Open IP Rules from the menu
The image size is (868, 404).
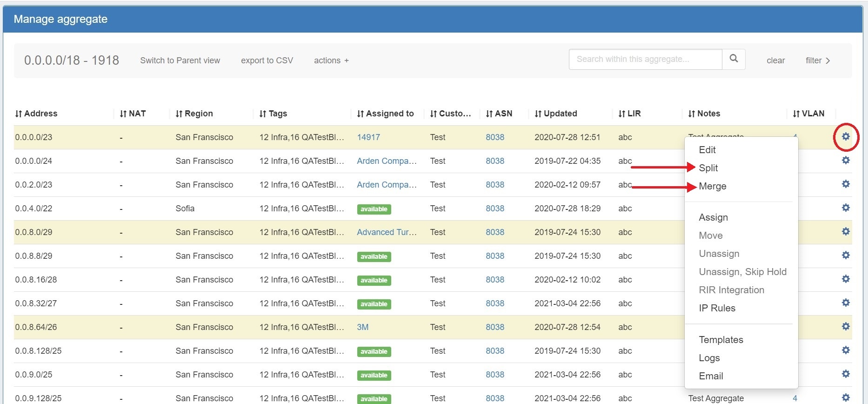tap(717, 308)
